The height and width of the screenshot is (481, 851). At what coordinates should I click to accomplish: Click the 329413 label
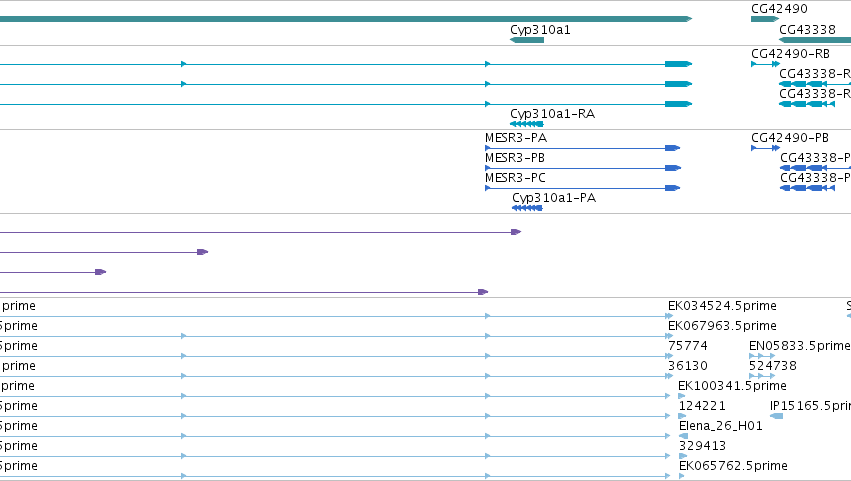[x=702, y=446]
